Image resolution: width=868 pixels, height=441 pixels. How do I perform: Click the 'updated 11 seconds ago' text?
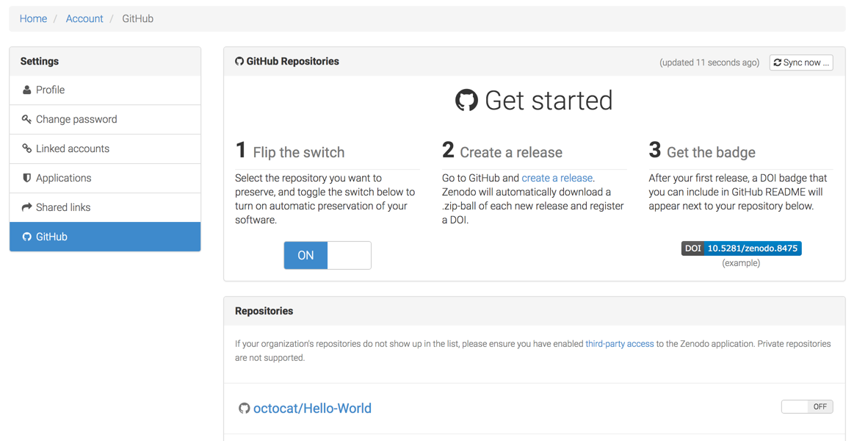[x=709, y=62]
